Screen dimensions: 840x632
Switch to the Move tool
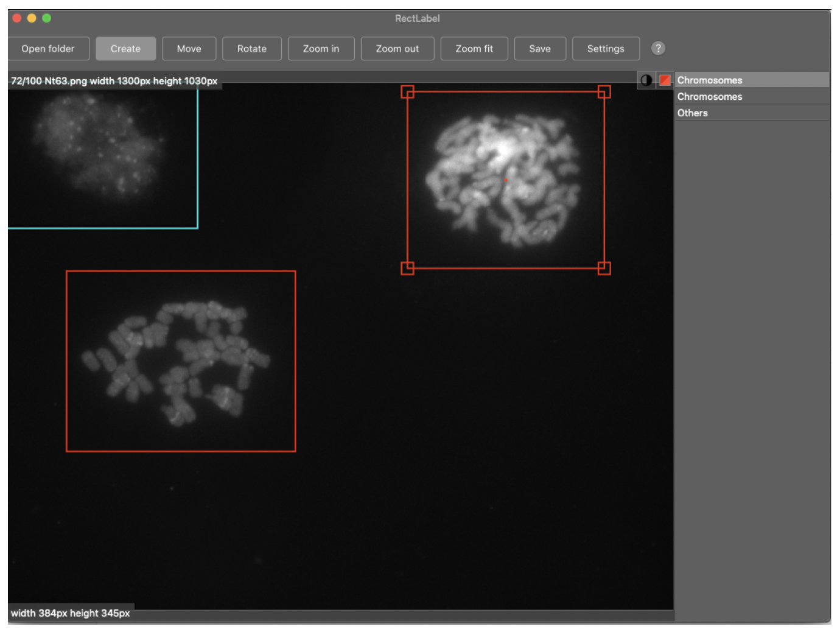189,49
